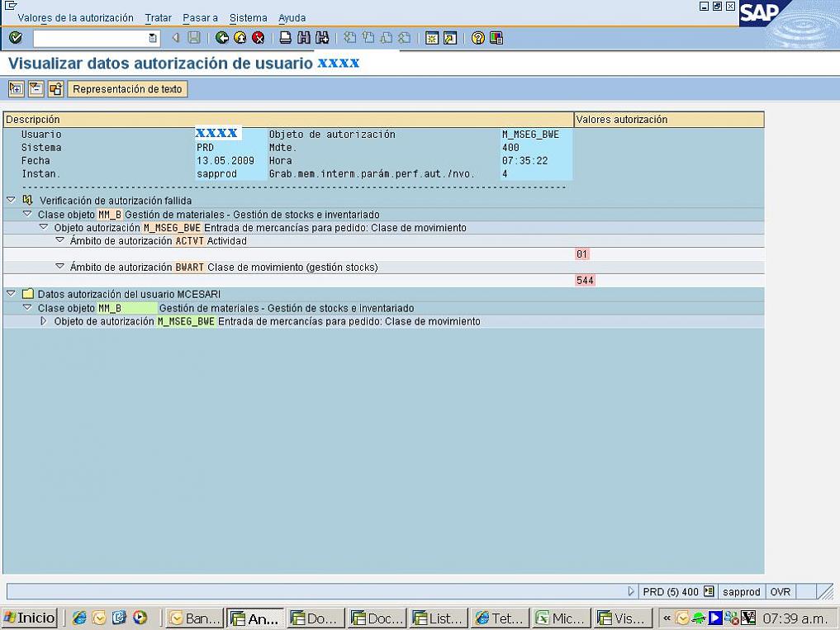Click the green Enter checkmark icon

(15, 38)
